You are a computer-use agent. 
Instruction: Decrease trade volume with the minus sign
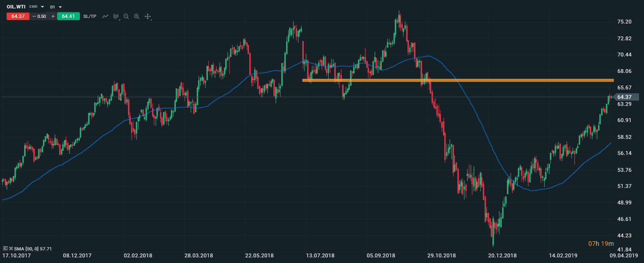pos(34,16)
